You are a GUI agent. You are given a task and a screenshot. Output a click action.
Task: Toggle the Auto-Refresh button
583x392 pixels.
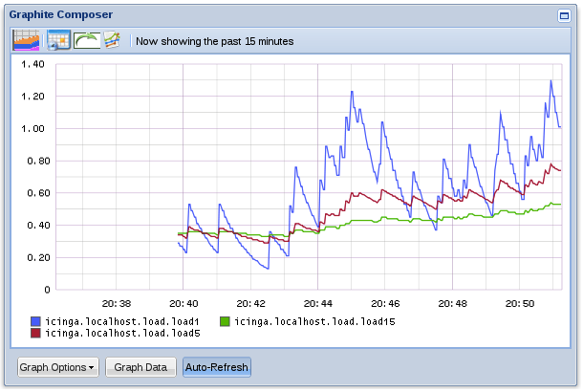point(216,367)
